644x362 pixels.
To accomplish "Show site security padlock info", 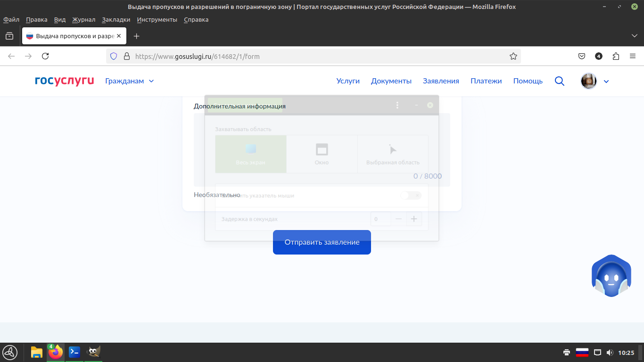I will pos(126,56).
